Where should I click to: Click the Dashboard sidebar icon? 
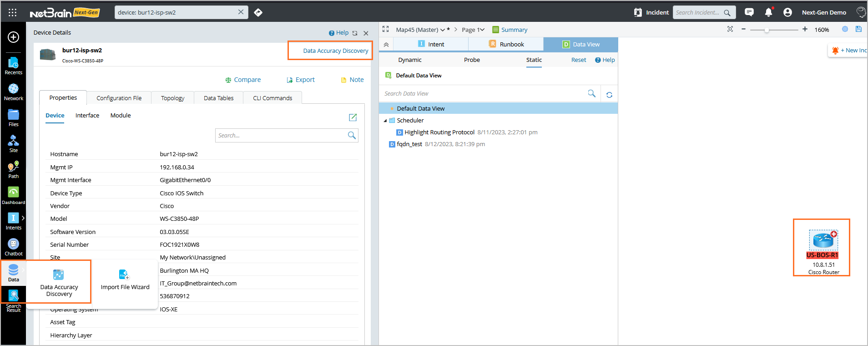tap(13, 195)
